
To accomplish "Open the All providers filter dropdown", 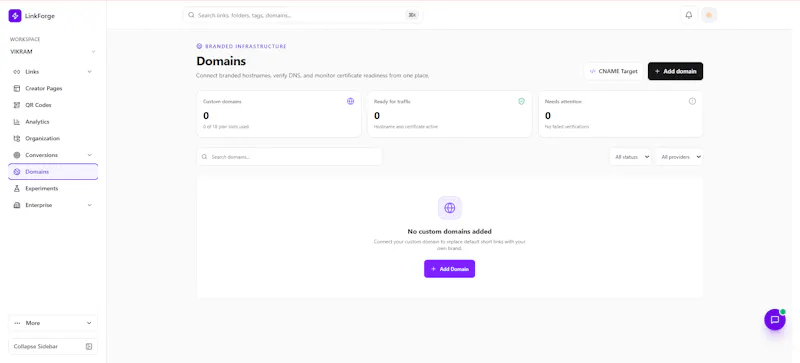I will tap(679, 157).
